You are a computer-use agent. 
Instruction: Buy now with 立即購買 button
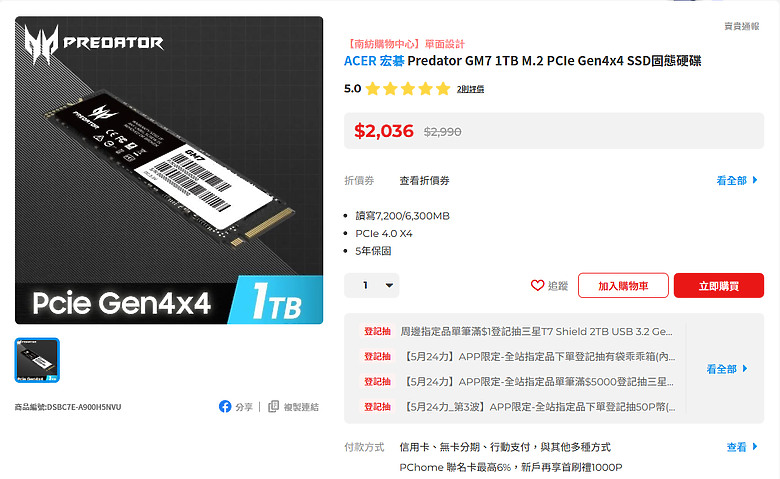(719, 286)
